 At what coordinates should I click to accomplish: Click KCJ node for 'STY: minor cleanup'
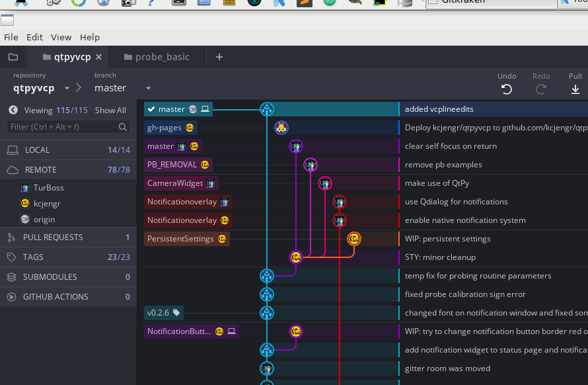[296, 257]
